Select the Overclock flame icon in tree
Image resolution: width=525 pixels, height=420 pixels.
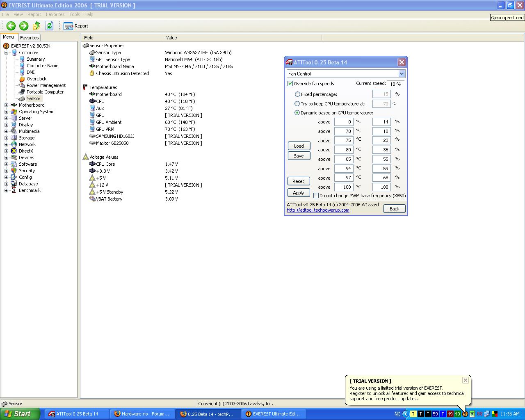[22, 79]
